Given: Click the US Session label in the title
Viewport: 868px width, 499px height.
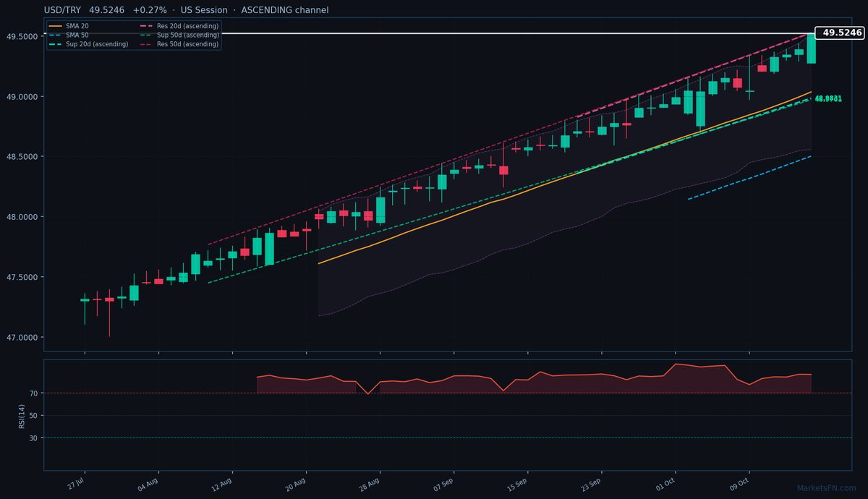Looking at the screenshot, I should pos(204,10).
